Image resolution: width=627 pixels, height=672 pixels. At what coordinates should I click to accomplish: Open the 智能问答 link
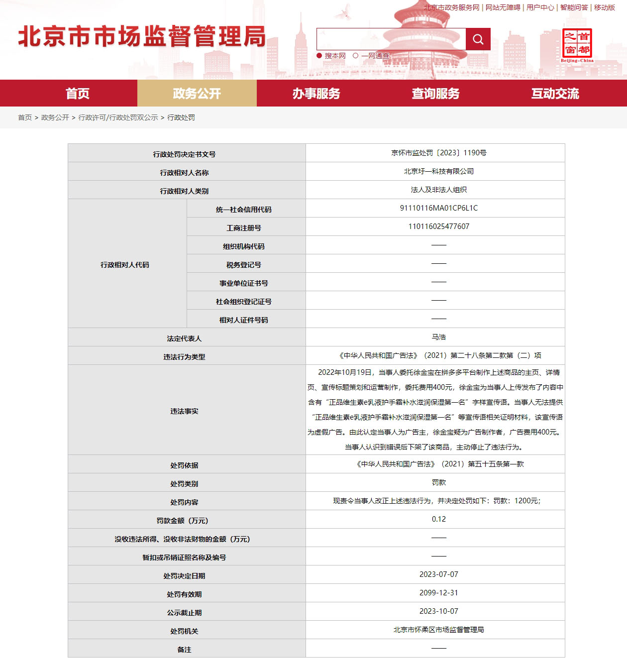tap(574, 7)
